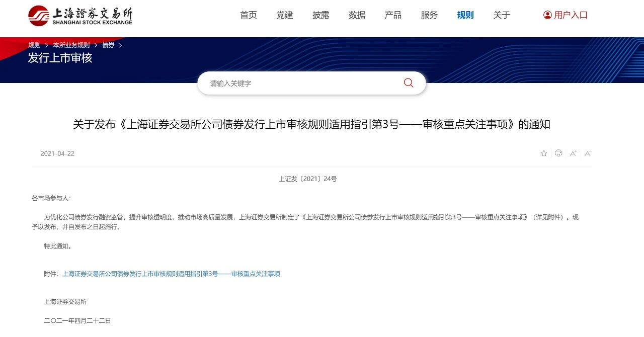Click the user avatar icon by 用户入口

[x=547, y=15]
